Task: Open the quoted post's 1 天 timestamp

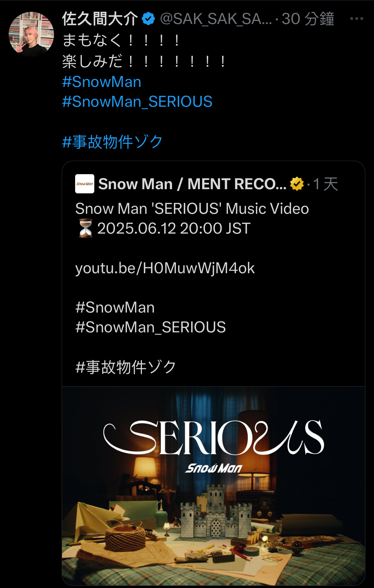Action: click(x=325, y=184)
